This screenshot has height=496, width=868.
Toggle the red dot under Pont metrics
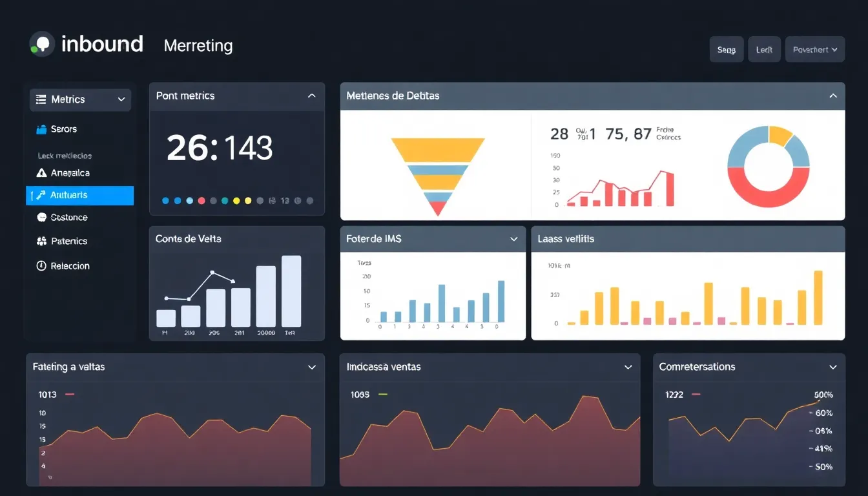click(203, 201)
